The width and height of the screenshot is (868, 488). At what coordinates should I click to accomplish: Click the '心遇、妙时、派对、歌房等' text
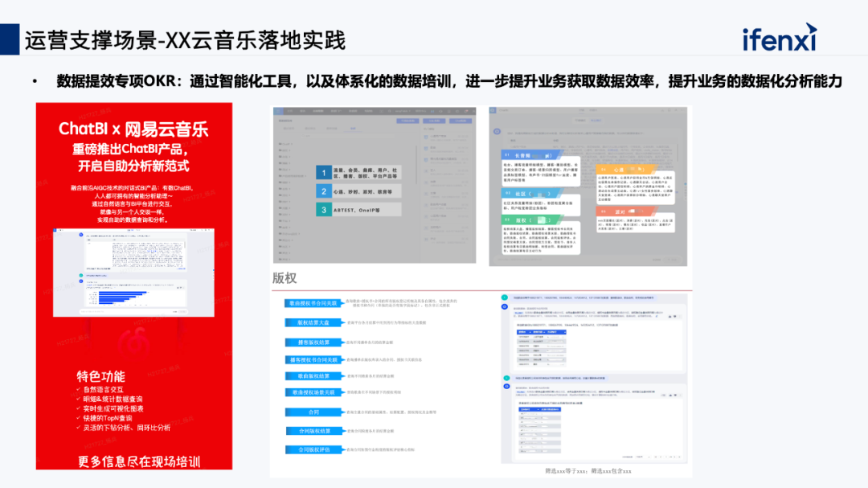362,191
